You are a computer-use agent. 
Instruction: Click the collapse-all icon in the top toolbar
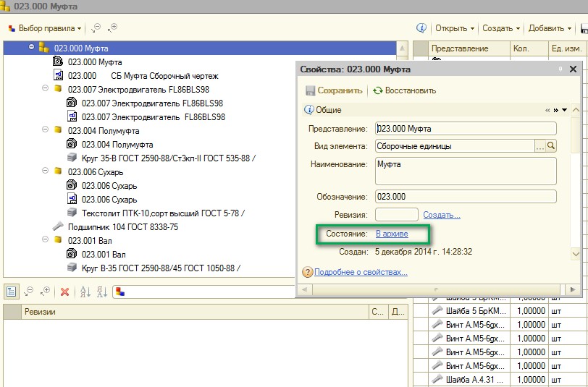(96, 28)
